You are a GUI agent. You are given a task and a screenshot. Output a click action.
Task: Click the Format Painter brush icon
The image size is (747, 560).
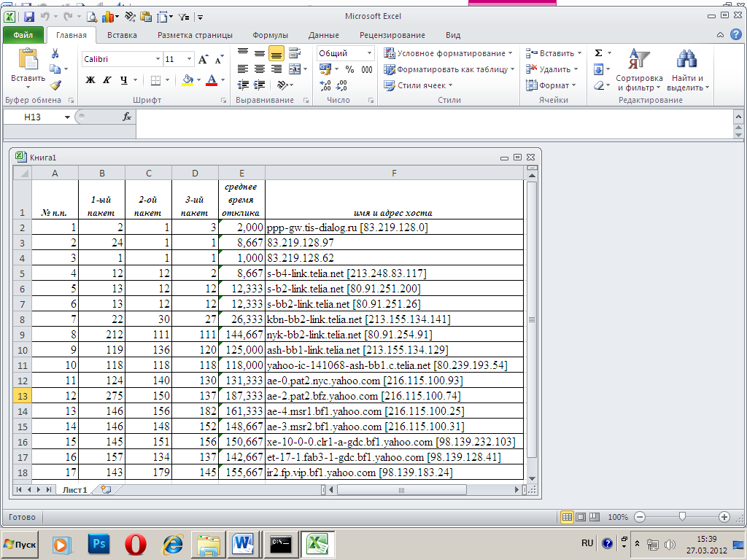pos(55,85)
